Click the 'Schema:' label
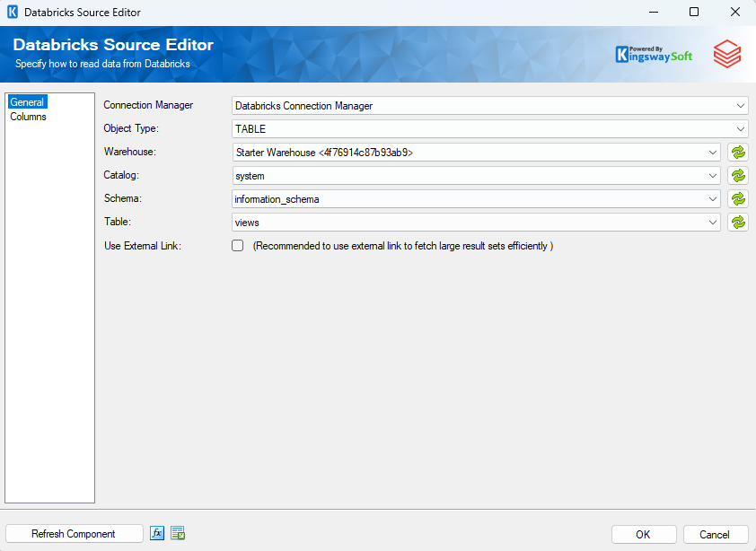This screenshot has height=551, width=756. [123, 198]
